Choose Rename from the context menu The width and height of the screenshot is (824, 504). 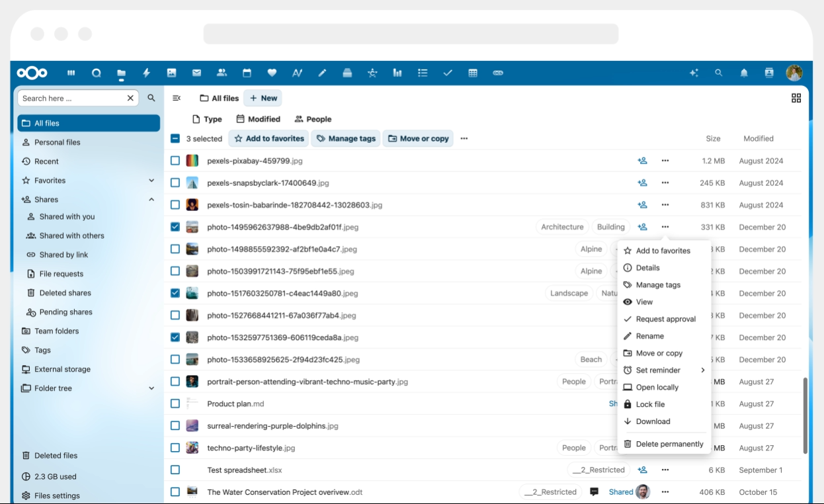point(649,336)
